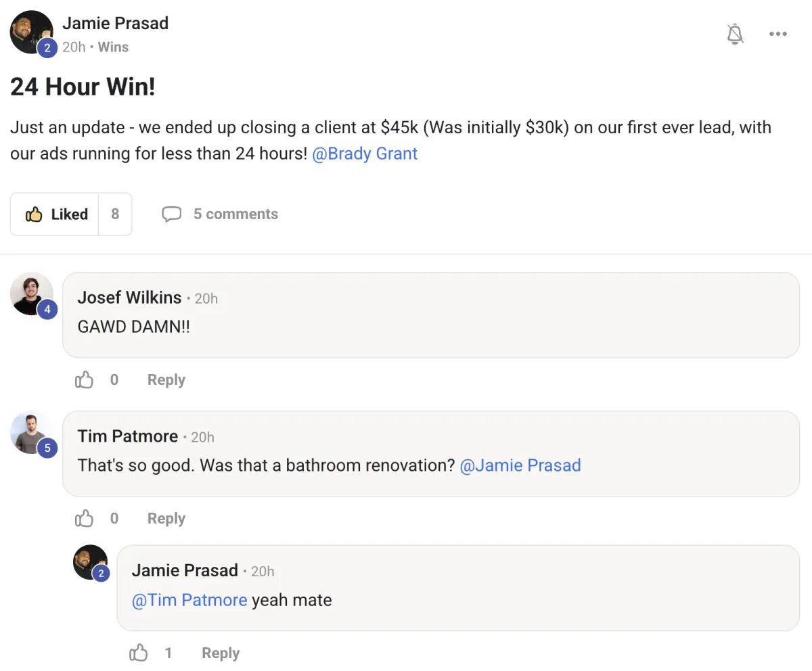
Task: Click Reply under the "yeah mate" comment
Action: (x=220, y=653)
